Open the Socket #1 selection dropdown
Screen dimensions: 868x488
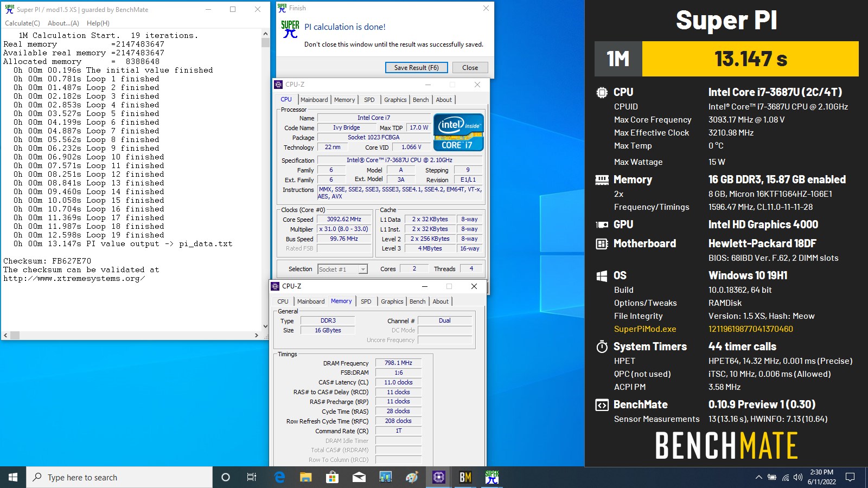point(343,269)
